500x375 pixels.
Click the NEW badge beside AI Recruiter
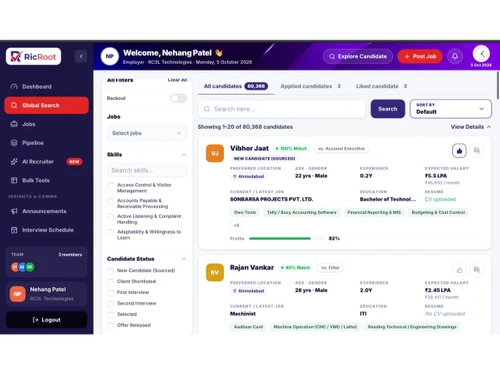(74, 162)
